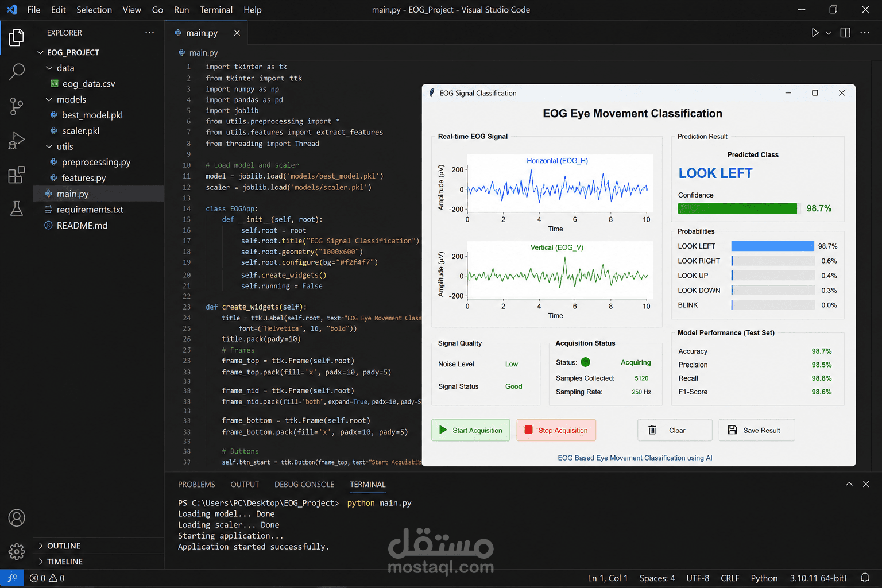Open preprocessing.py in the explorer
Image resolution: width=882 pixels, height=588 pixels.
click(96, 163)
